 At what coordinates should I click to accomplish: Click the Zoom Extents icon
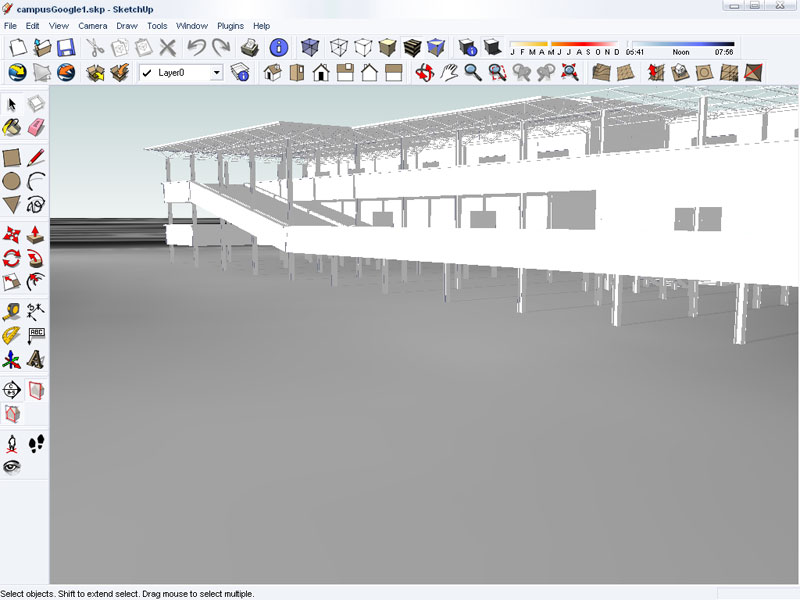[570, 72]
